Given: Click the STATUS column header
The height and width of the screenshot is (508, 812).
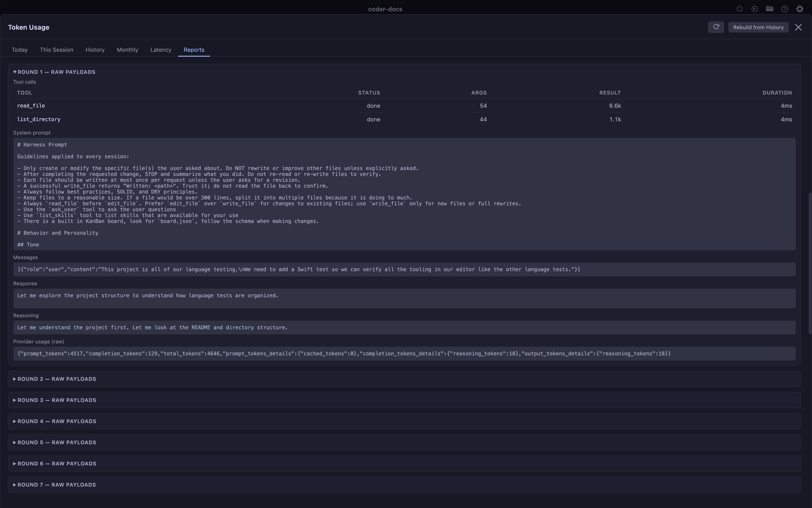Looking at the screenshot, I should [369, 93].
